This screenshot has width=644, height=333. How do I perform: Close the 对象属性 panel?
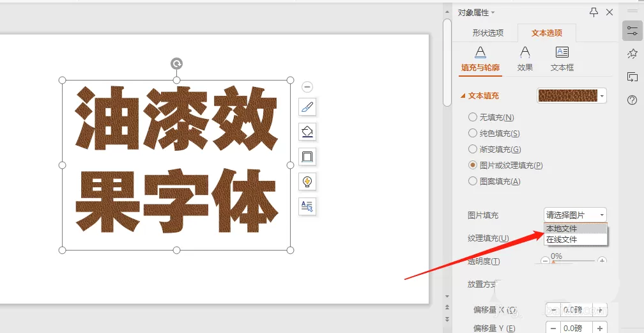click(x=609, y=12)
